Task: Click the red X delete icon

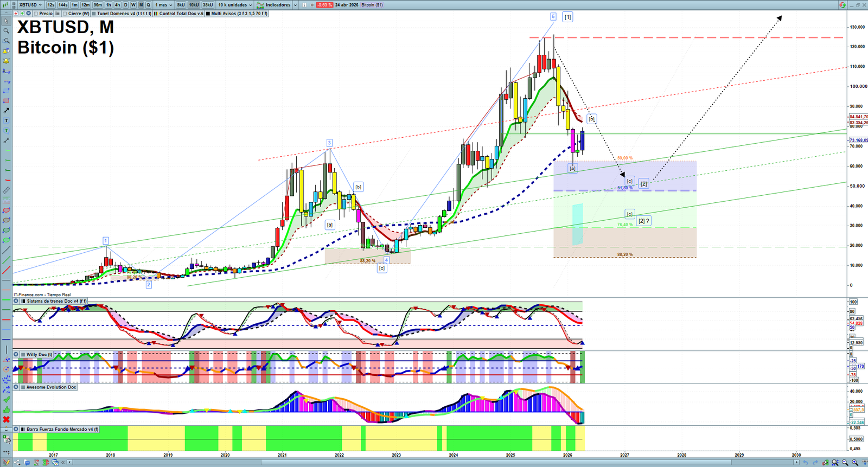Action: 6,419
